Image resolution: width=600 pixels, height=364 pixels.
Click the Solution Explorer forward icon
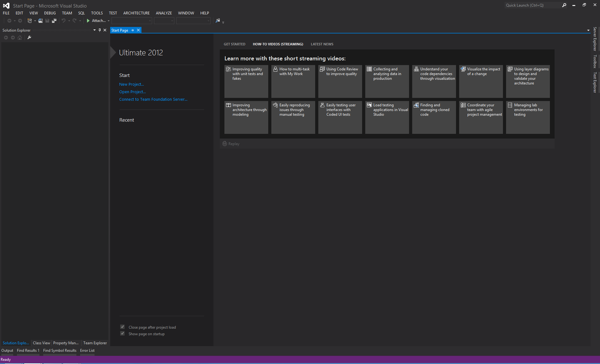13,38
